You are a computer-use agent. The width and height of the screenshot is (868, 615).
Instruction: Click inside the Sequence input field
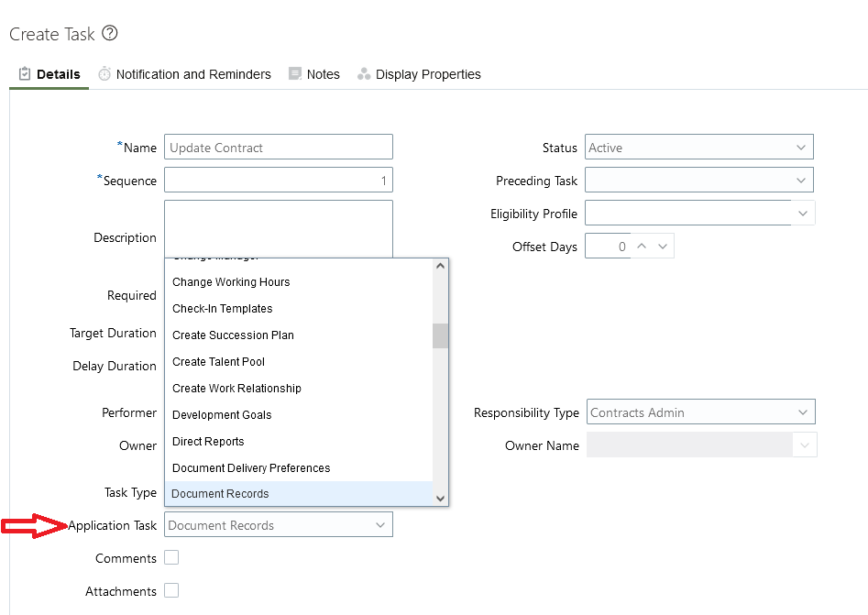coord(275,180)
